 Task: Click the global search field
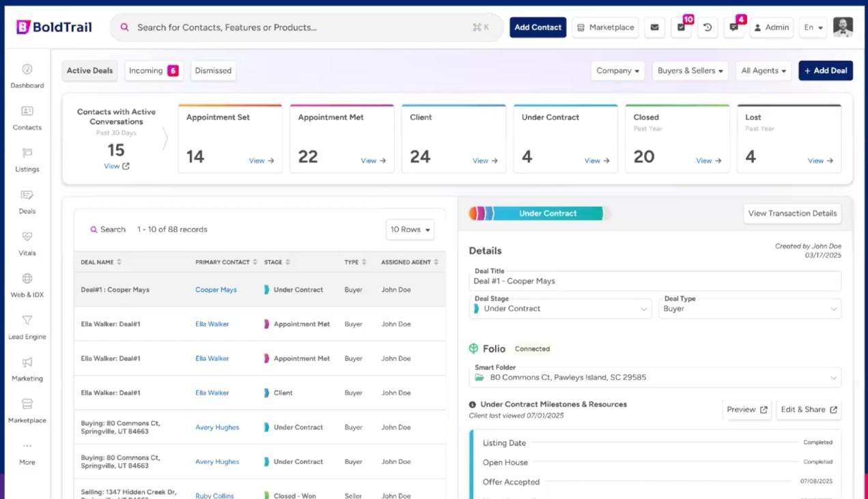click(x=307, y=27)
